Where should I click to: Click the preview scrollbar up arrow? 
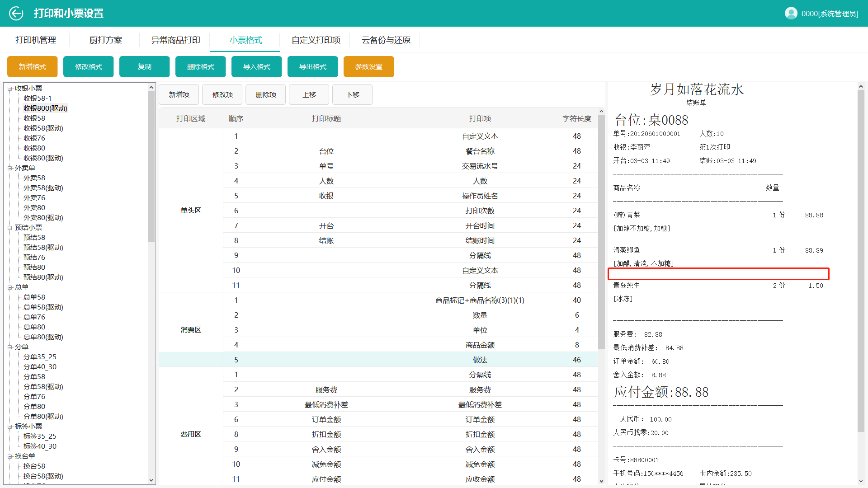pyautogui.click(x=861, y=86)
